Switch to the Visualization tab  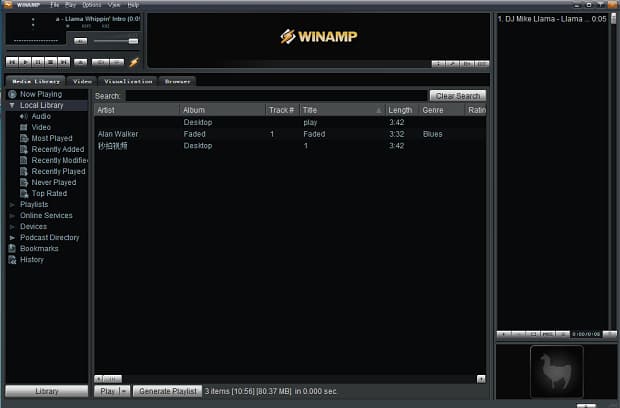coord(127,81)
